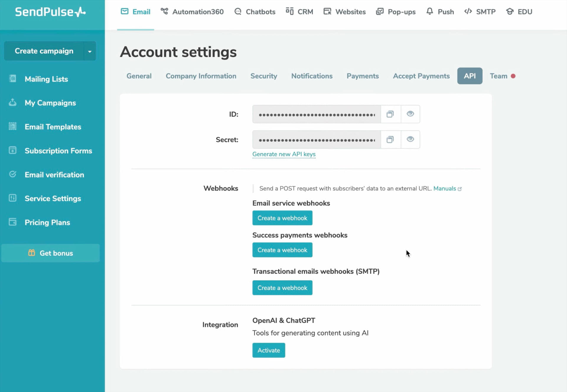This screenshot has width=567, height=392.
Task: Reveal the hidden API ID
Action: [410, 114]
